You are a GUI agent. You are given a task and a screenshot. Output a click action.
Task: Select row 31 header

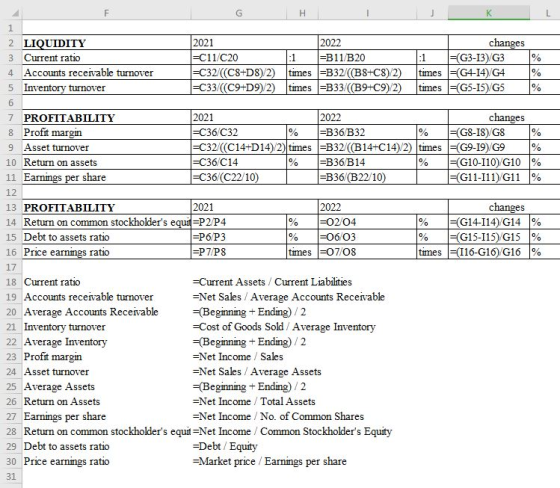click(11, 476)
